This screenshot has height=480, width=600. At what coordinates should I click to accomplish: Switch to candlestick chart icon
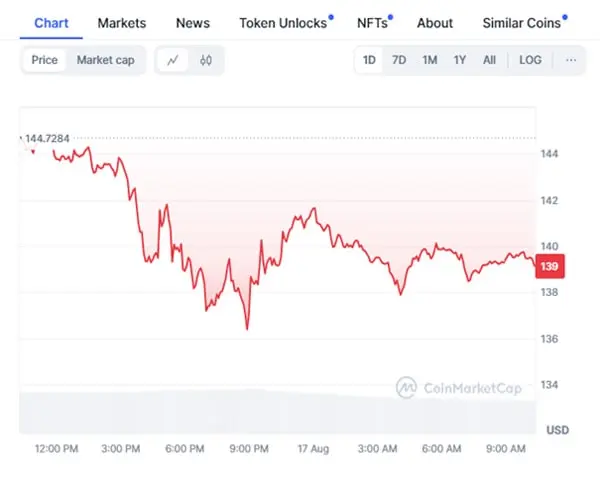[x=206, y=60]
